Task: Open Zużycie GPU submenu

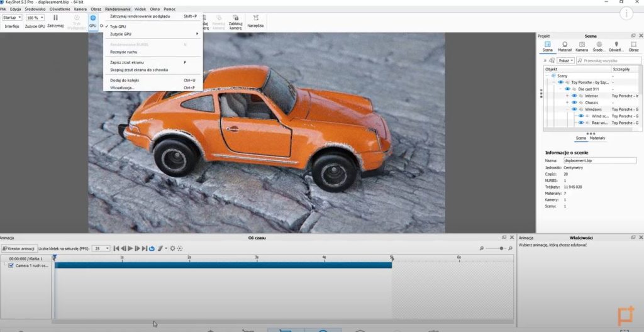Action: (x=153, y=34)
